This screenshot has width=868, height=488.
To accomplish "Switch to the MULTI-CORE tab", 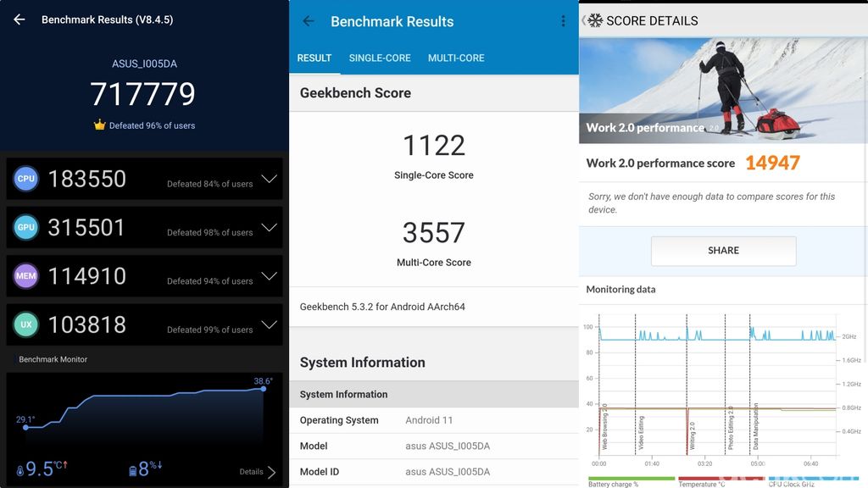I will click(x=456, y=58).
